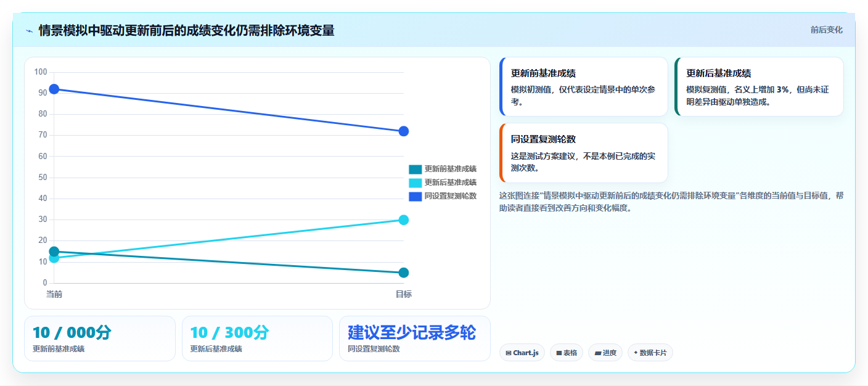Click the 10 / 000分 stat value

(72, 332)
